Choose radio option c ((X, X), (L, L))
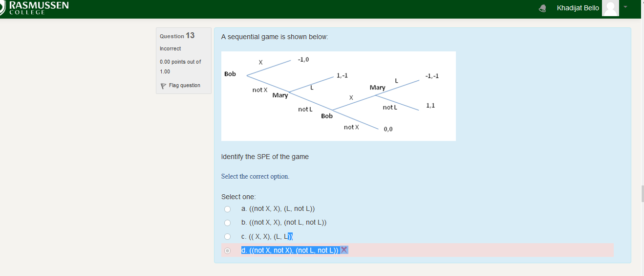 [x=227, y=237]
